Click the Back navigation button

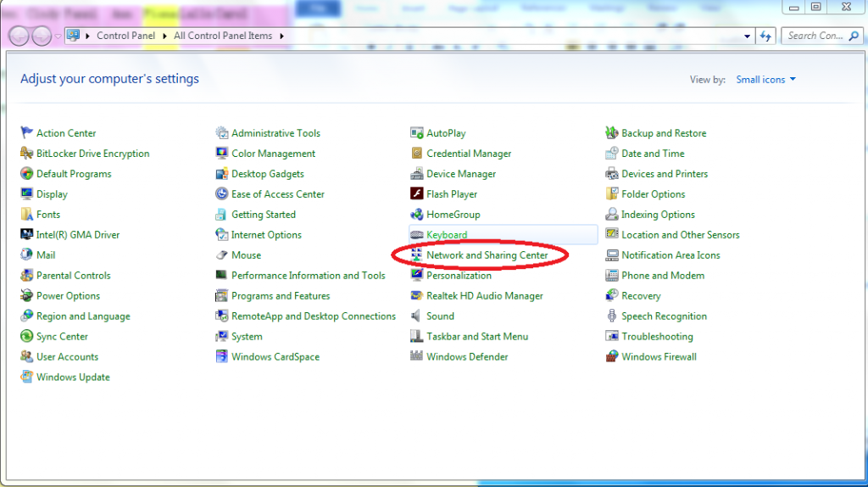(x=19, y=36)
